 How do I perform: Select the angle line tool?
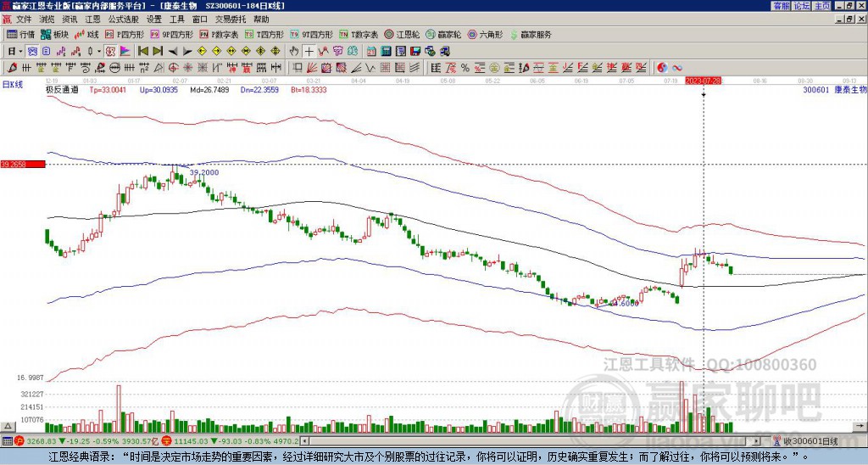click(x=356, y=68)
